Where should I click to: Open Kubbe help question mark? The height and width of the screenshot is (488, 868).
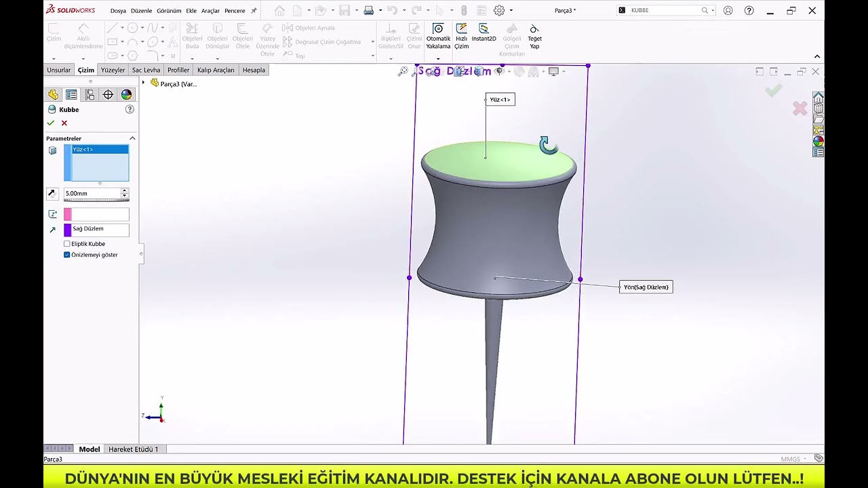[130, 109]
